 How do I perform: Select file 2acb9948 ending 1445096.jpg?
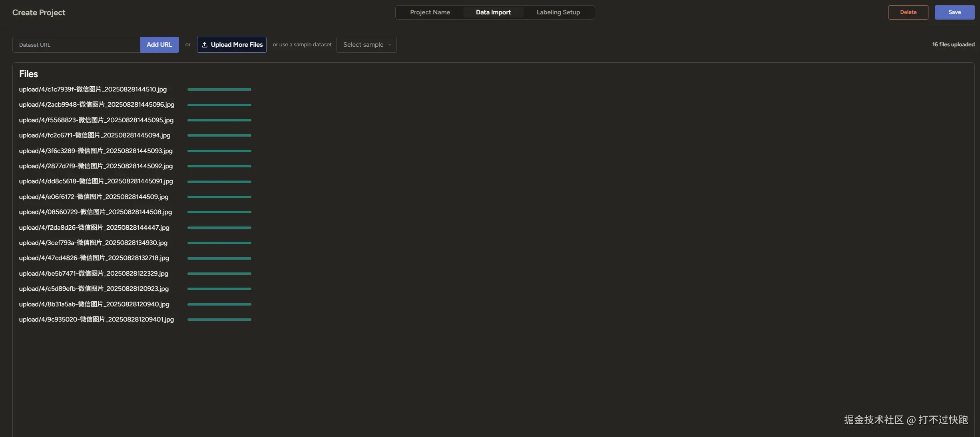pos(97,105)
